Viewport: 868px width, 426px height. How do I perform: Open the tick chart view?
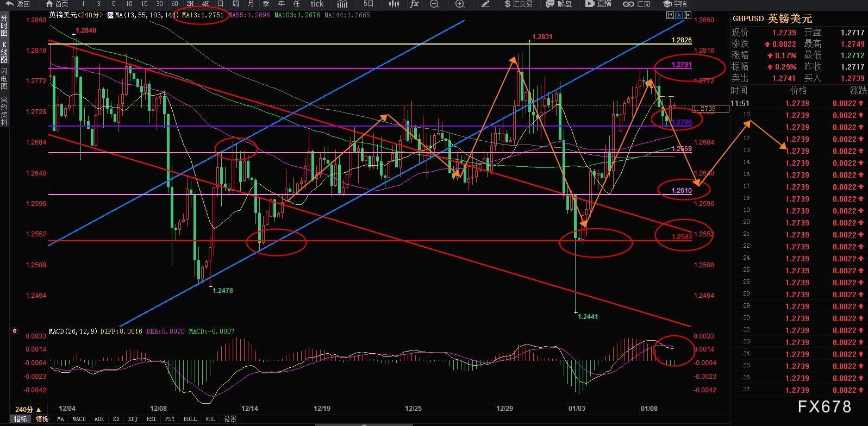pos(317,4)
